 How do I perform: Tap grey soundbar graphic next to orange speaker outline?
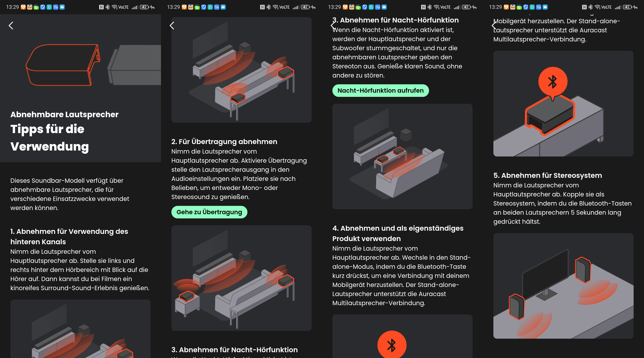(136, 65)
